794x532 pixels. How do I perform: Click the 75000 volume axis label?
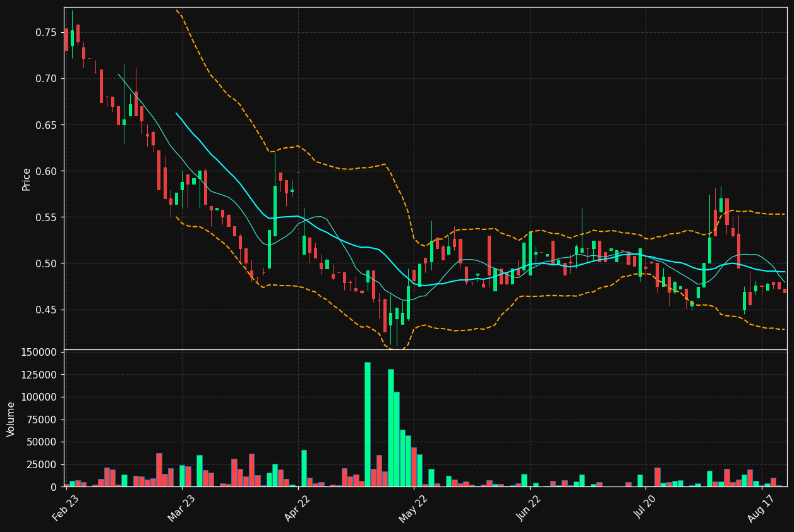click(x=42, y=420)
